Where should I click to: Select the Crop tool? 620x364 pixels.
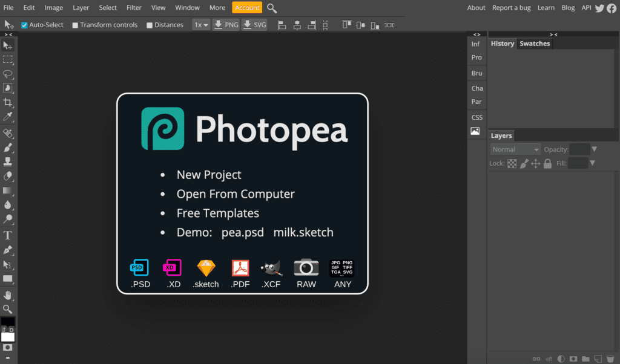pyautogui.click(x=7, y=103)
